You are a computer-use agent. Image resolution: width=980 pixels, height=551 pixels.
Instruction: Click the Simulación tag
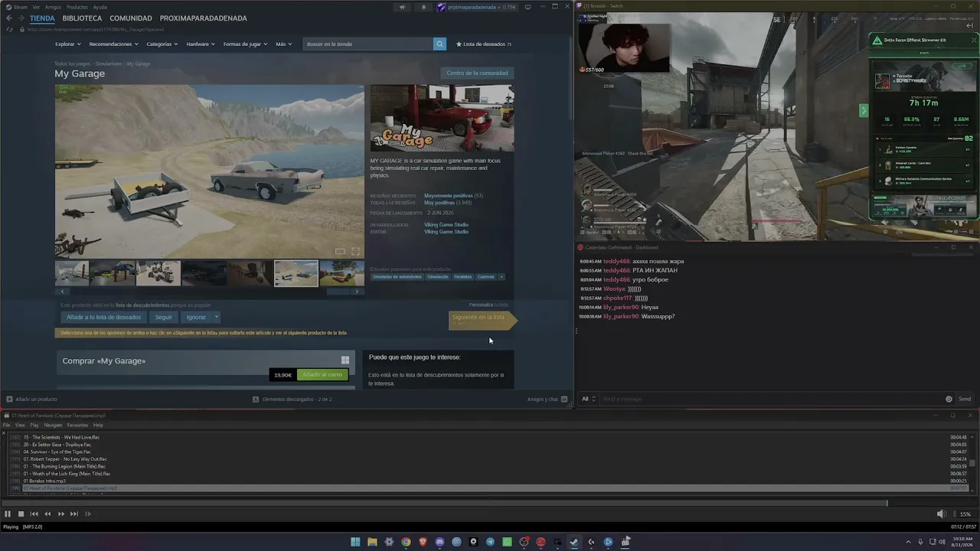438,277
